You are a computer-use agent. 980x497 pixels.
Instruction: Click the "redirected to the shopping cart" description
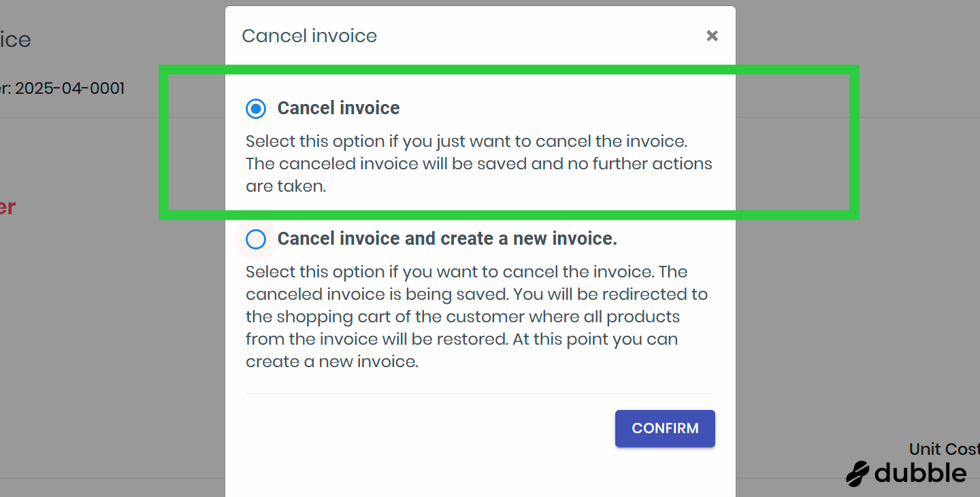click(476, 306)
